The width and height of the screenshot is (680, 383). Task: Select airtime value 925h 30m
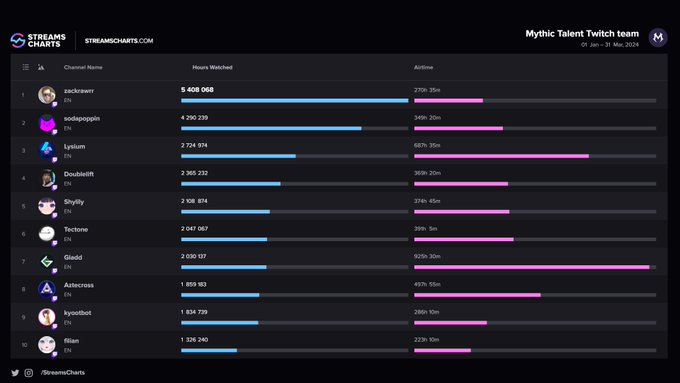tap(427, 256)
